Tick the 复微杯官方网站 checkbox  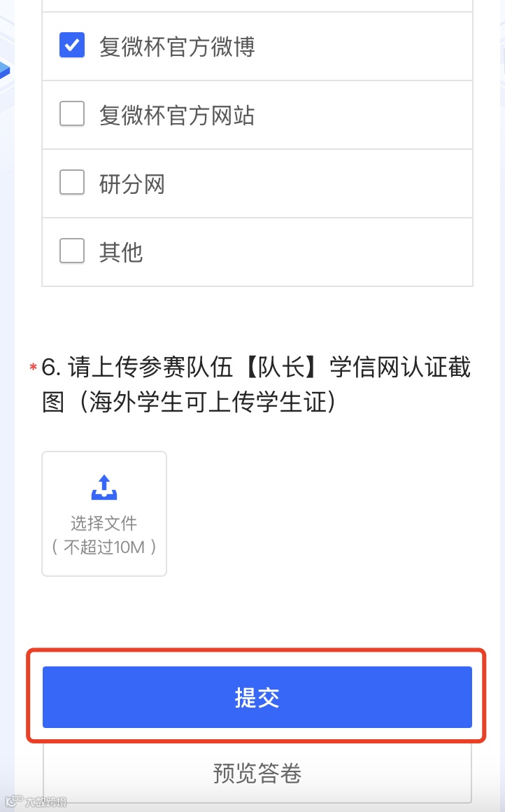(x=72, y=113)
